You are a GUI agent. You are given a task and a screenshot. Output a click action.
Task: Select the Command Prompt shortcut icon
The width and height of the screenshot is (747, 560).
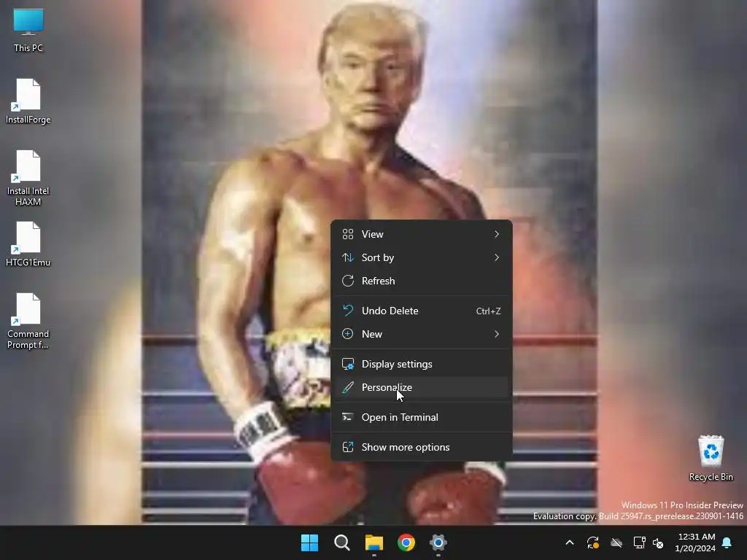[28, 321]
